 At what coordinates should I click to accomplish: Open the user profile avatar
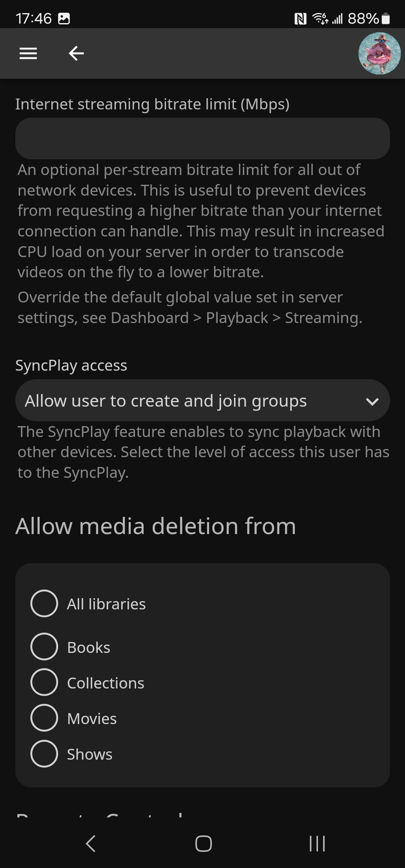(x=379, y=54)
